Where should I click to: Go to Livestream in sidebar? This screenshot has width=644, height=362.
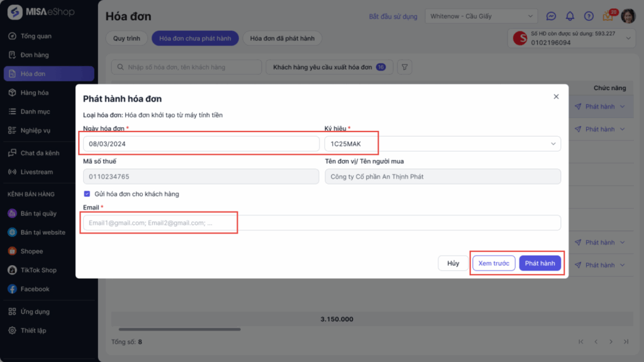(36, 172)
